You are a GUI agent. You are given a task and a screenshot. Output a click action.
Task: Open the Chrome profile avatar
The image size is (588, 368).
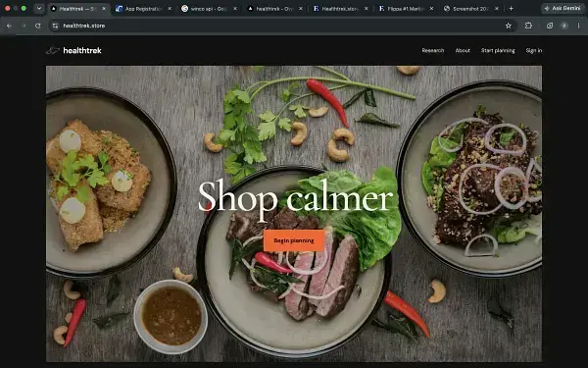pyautogui.click(x=564, y=26)
